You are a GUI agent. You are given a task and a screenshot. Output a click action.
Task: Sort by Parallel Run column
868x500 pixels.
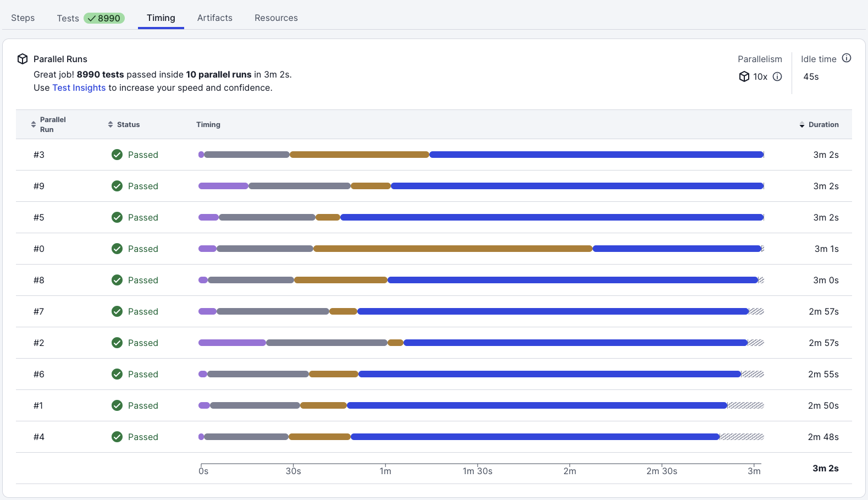48,124
